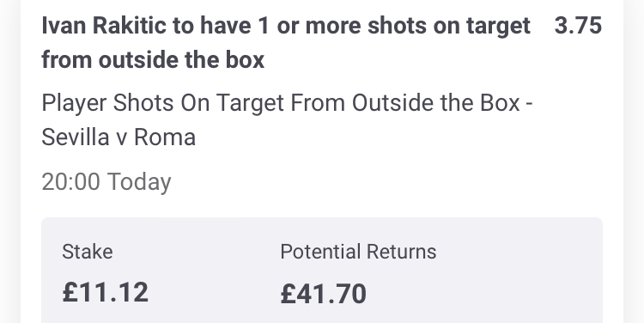Viewport: 644px width, 323px height.
Task: Click the Player Shots On Target market name
Action: point(287,103)
